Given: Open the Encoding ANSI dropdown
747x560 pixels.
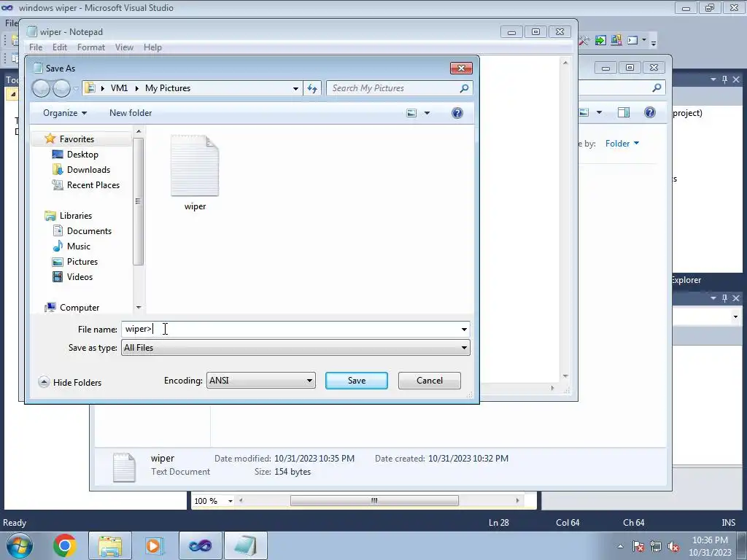Looking at the screenshot, I should [x=261, y=381].
